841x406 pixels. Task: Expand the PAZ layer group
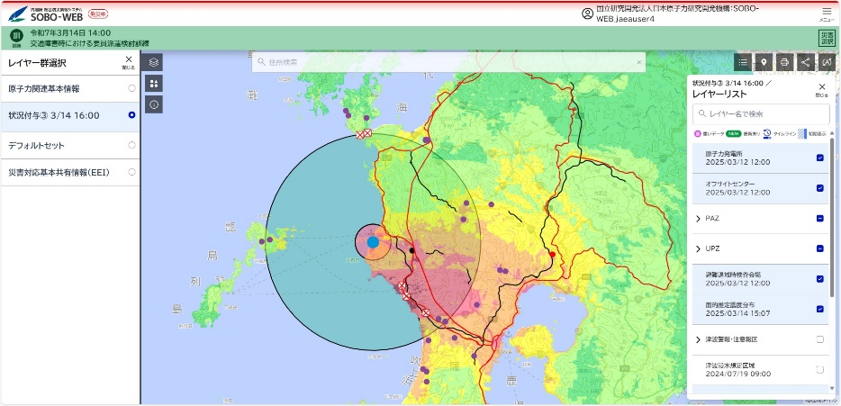(697, 218)
